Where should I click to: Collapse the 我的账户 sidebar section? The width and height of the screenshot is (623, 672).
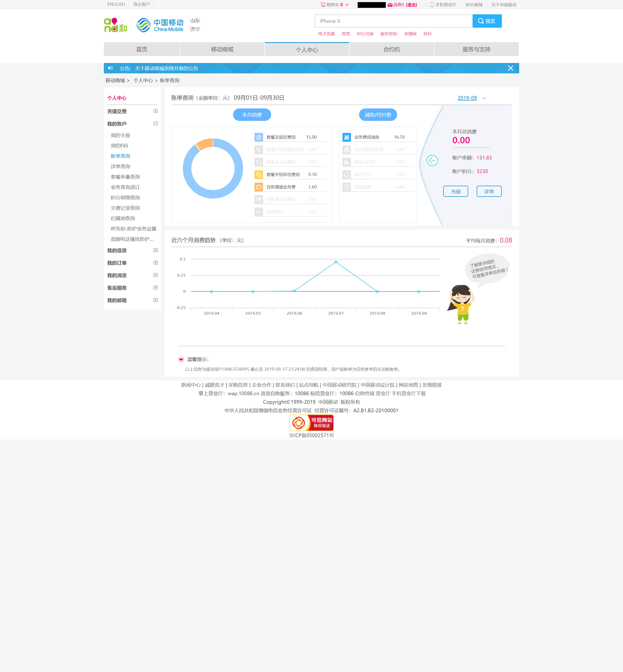click(x=156, y=123)
